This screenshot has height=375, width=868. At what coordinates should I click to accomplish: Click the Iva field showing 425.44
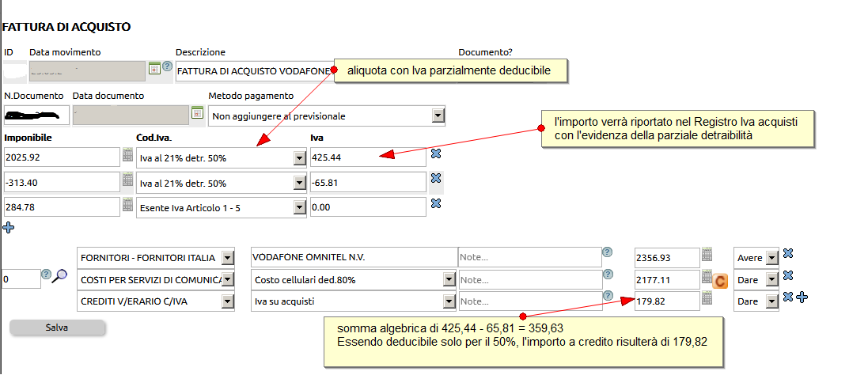(368, 157)
